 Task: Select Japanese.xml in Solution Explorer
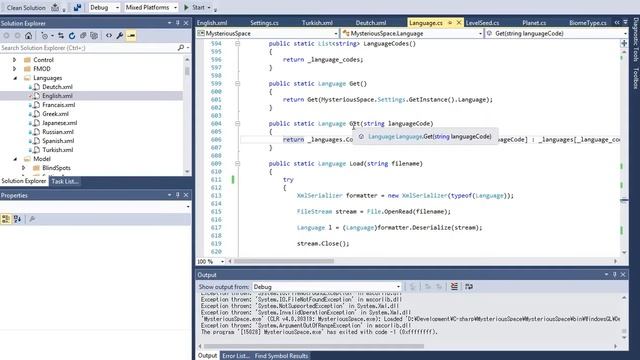point(60,123)
